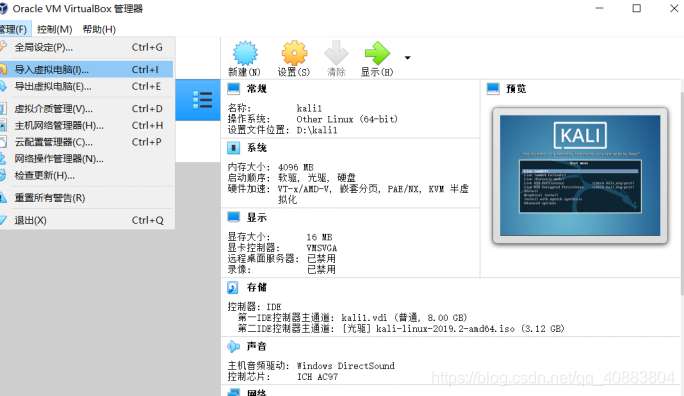This screenshot has width=684, height=396.
Task: Click the VMSVGA graphics controller value
Action: (x=321, y=248)
